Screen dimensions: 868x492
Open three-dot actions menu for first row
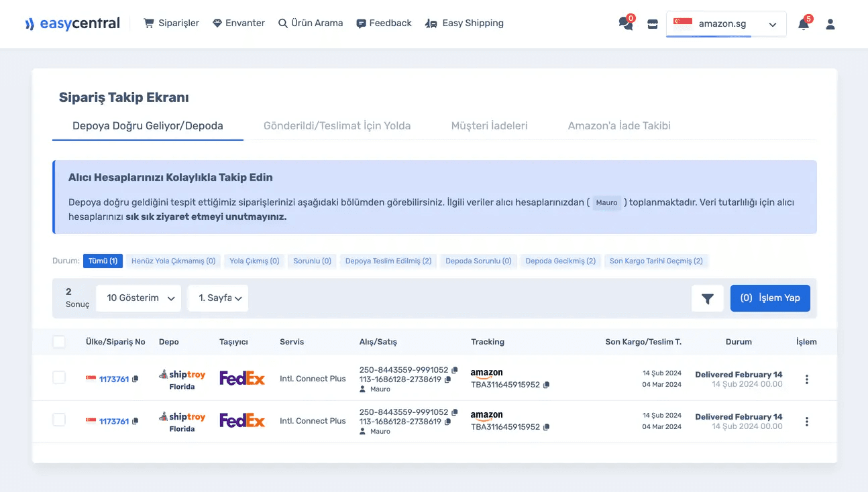807,379
